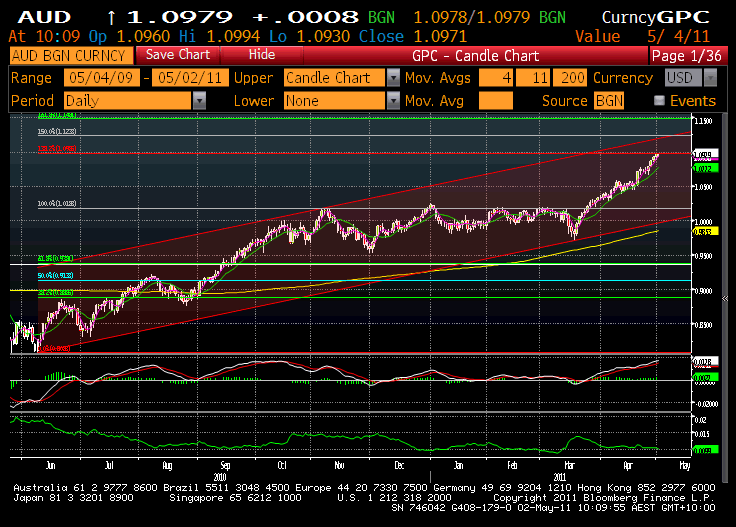Toggle the Events checkbox
Image resolution: width=736 pixels, height=527 pixels.
tap(659, 100)
